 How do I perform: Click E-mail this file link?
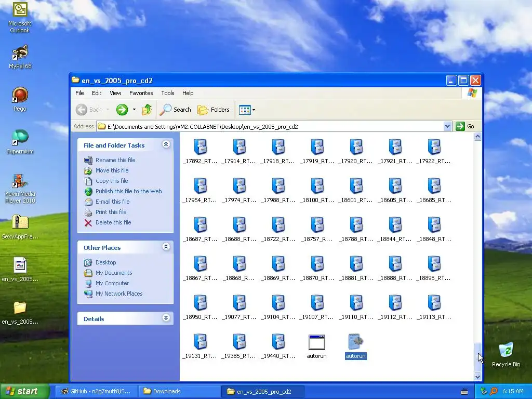(112, 202)
